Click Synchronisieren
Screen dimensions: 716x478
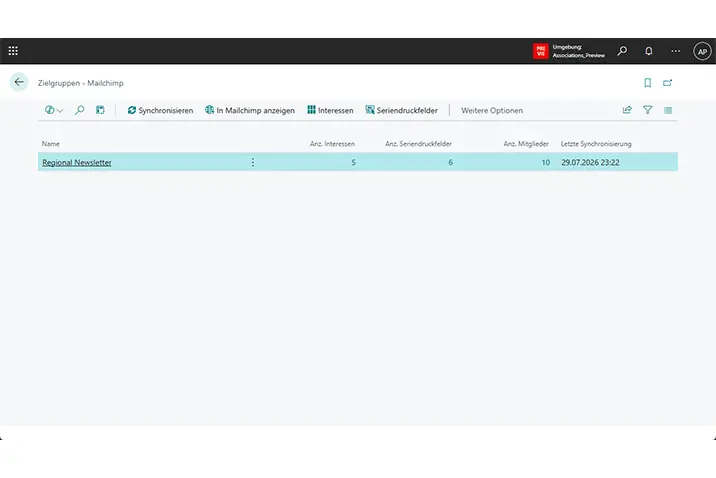[160, 110]
